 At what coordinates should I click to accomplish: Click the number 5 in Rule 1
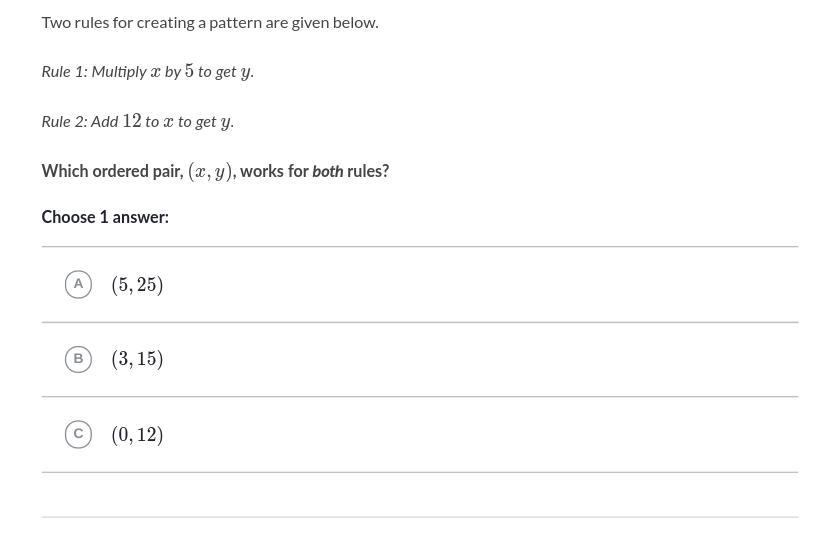pos(189,70)
